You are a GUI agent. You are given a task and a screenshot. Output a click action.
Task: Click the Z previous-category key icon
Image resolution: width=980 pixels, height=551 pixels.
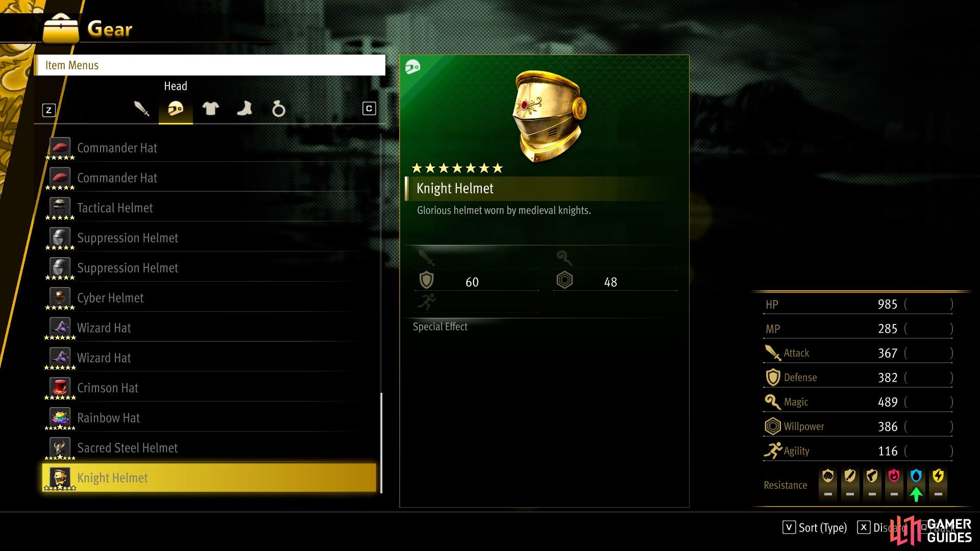click(48, 110)
